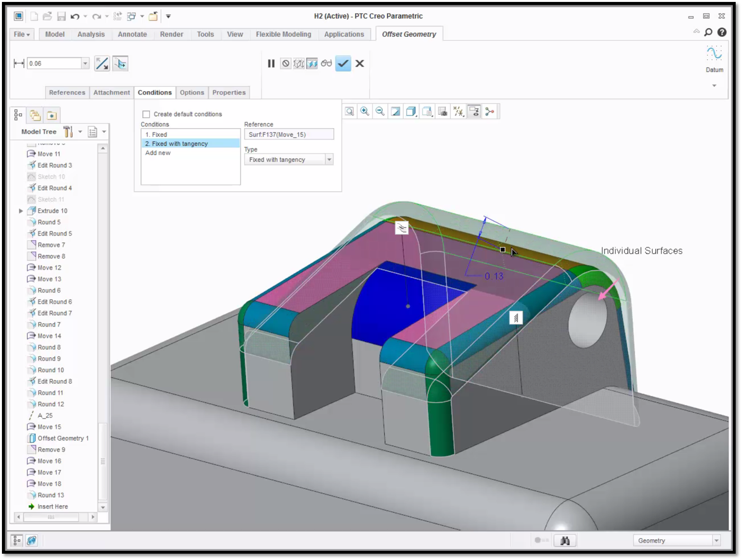Image resolution: width=742 pixels, height=560 pixels.
Task: Minimize the ribbon with the caret icon
Action: (696, 32)
